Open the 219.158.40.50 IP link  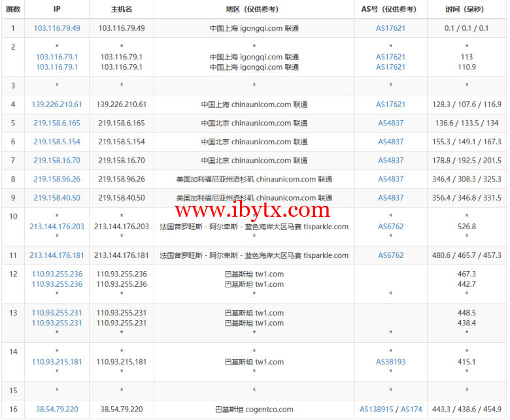point(57,198)
